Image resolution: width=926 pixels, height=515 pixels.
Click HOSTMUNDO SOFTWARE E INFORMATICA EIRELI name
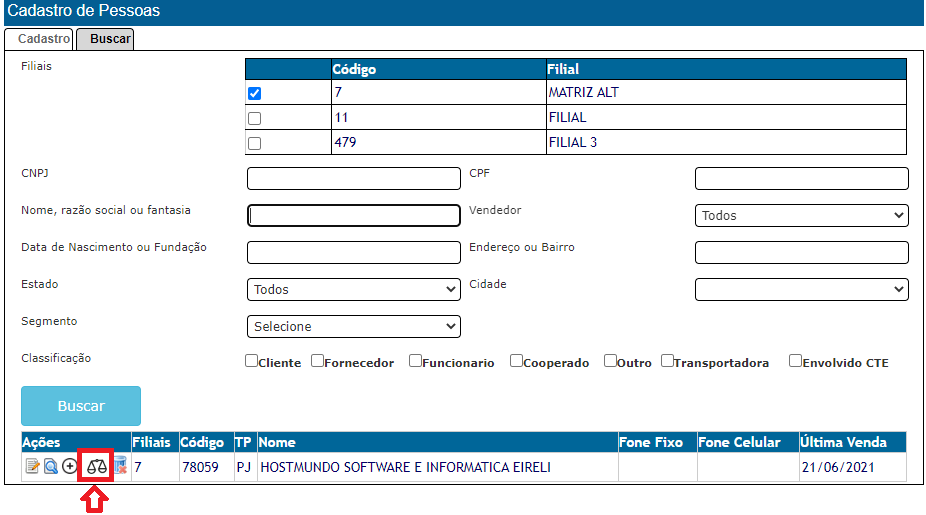click(x=406, y=467)
